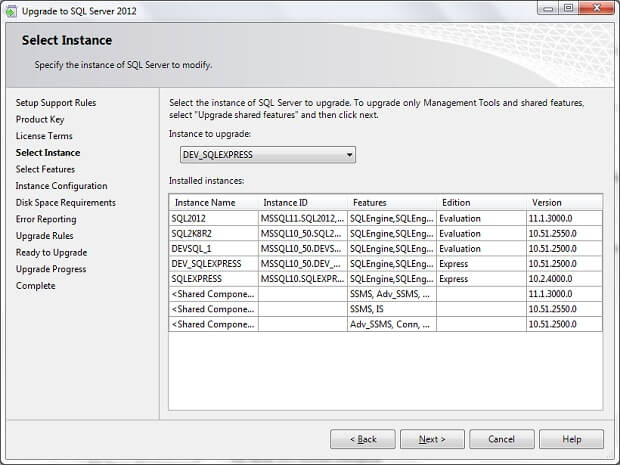620x465 pixels.
Task: Click Instance ID MSSQL11.SQL2012 cell
Action: 303,218
